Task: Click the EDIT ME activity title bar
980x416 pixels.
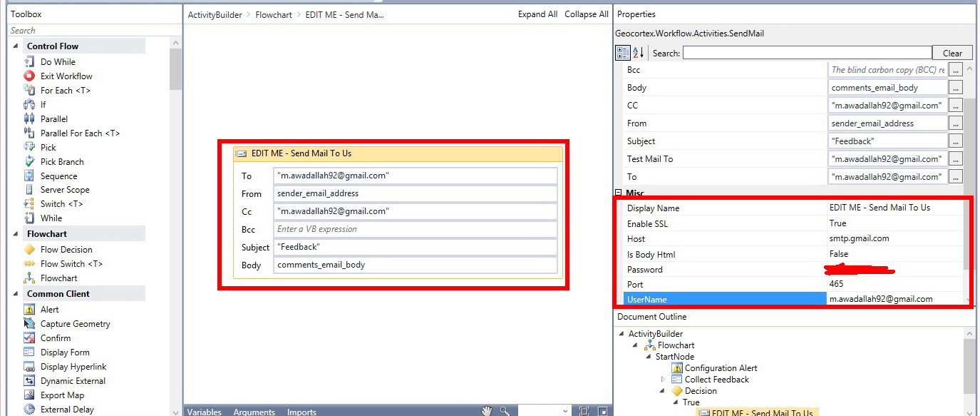Action: click(398, 153)
